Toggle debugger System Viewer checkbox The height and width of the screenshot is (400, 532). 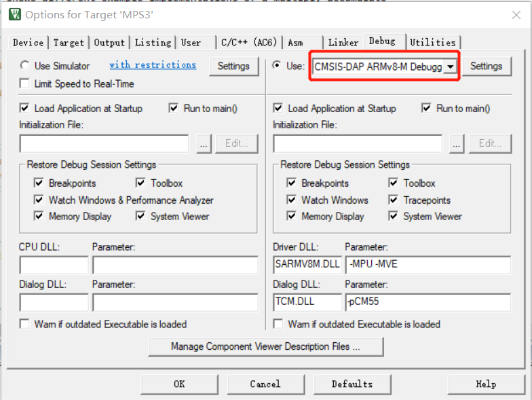pyautogui.click(x=394, y=216)
